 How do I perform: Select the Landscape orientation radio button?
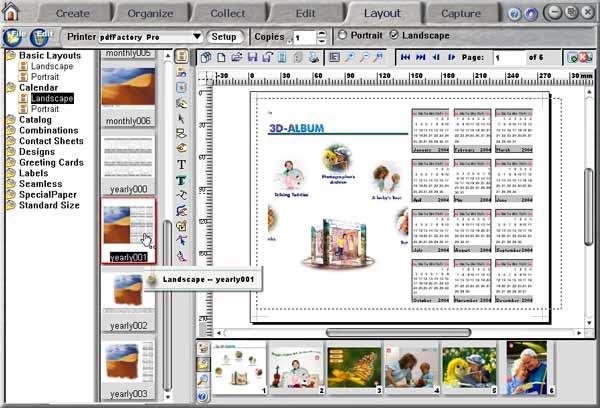394,35
